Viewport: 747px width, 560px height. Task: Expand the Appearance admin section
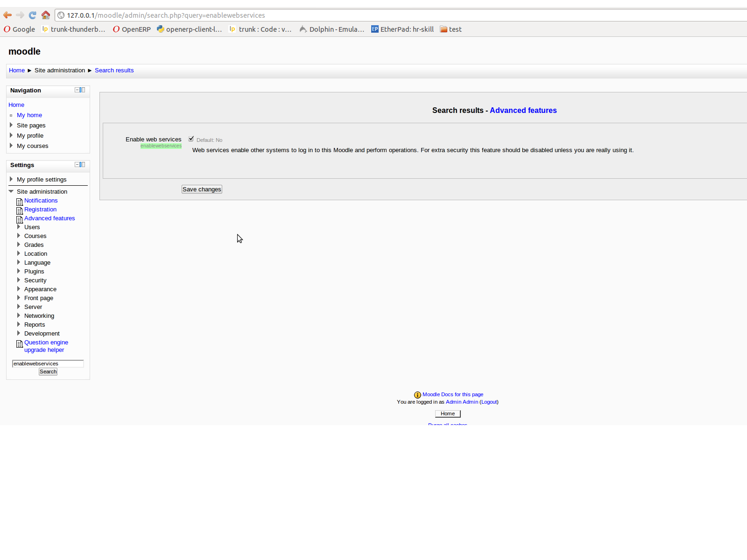coord(19,289)
